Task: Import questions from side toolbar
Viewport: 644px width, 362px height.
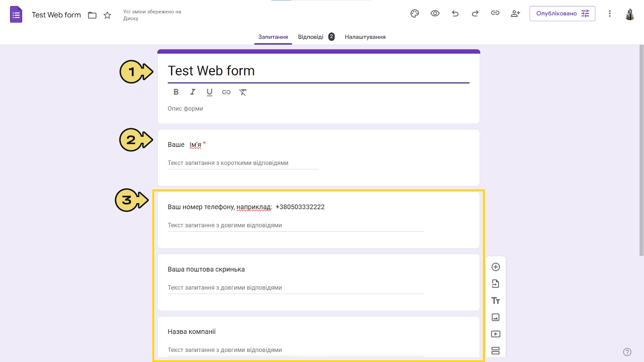Action: [x=496, y=284]
